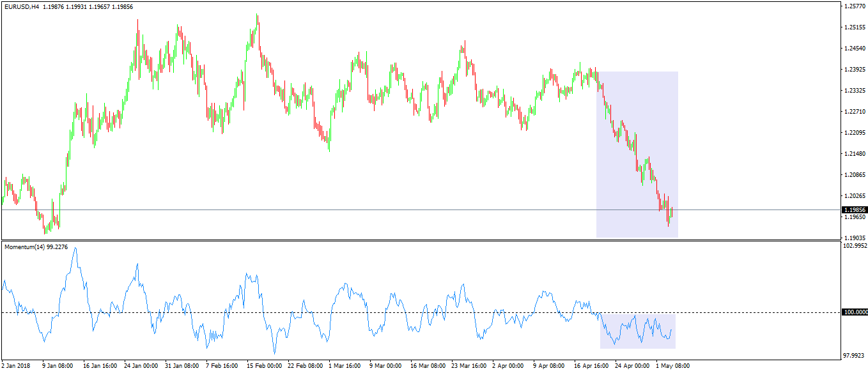Click the 2 Jan 2018 date label

15,367
